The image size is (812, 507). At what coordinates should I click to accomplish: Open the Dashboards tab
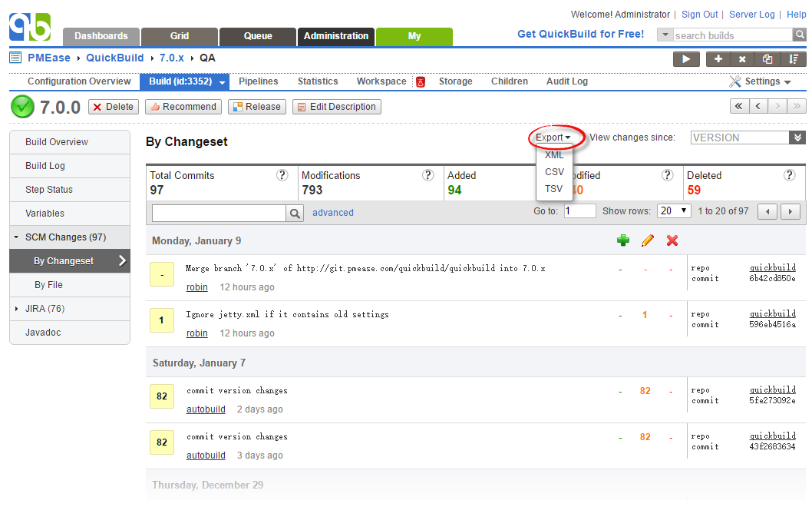pos(101,36)
